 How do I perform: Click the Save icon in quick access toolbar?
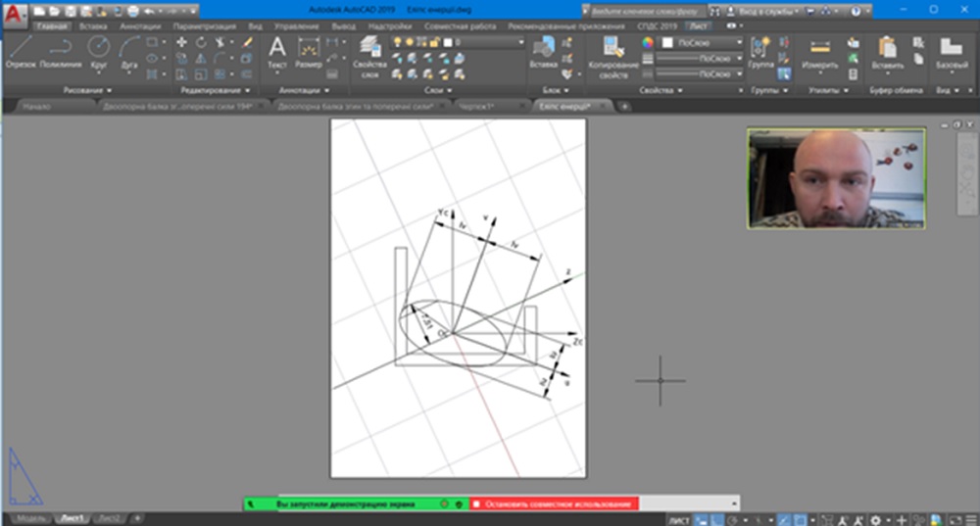point(72,11)
